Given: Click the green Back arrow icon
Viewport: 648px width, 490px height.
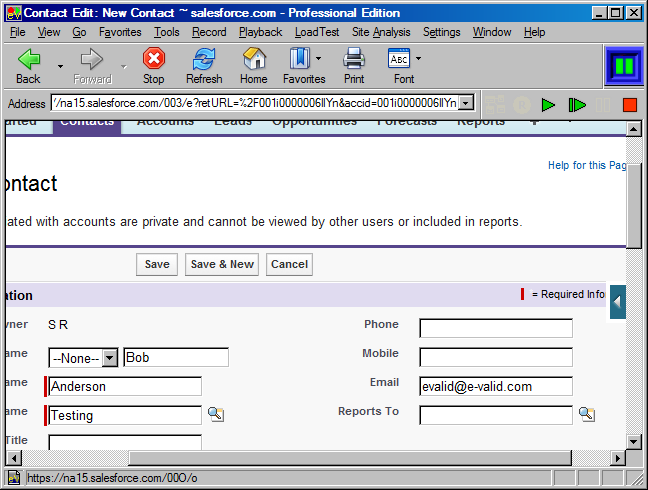Looking at the screenshot, I should (29, 59).
